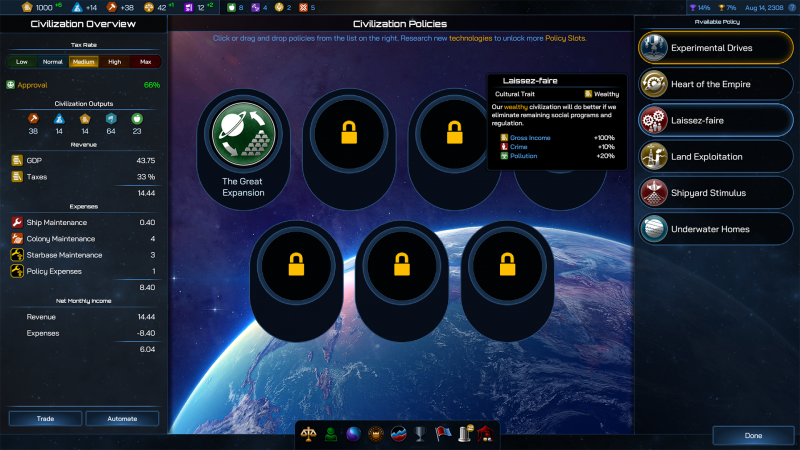Screen dimensions: 800x450
Task: Open the balance scales icon in bottom bar
Action: pyautogui.click(x=309, y=435)
